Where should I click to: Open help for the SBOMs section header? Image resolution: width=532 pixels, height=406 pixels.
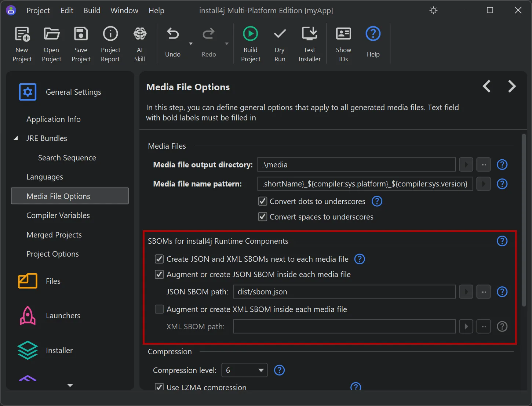pyautogui.click(x=502, y=241)
